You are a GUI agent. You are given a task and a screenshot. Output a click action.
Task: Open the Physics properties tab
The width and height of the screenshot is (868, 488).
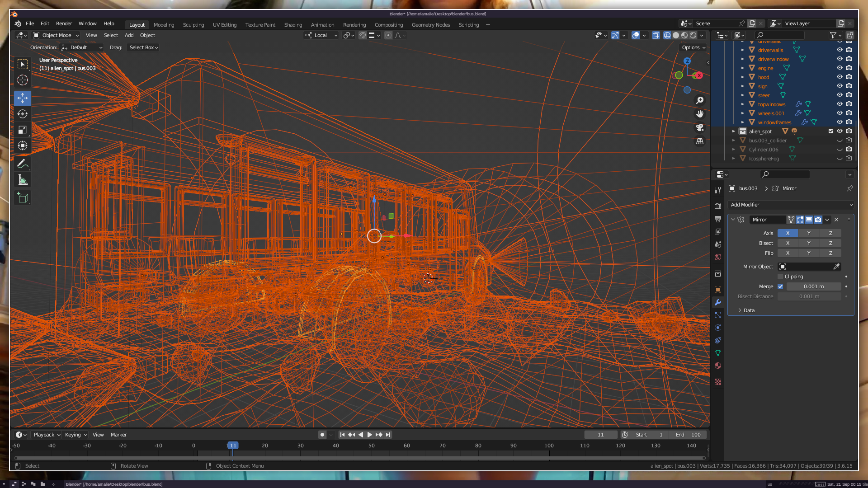coord(718,328)
